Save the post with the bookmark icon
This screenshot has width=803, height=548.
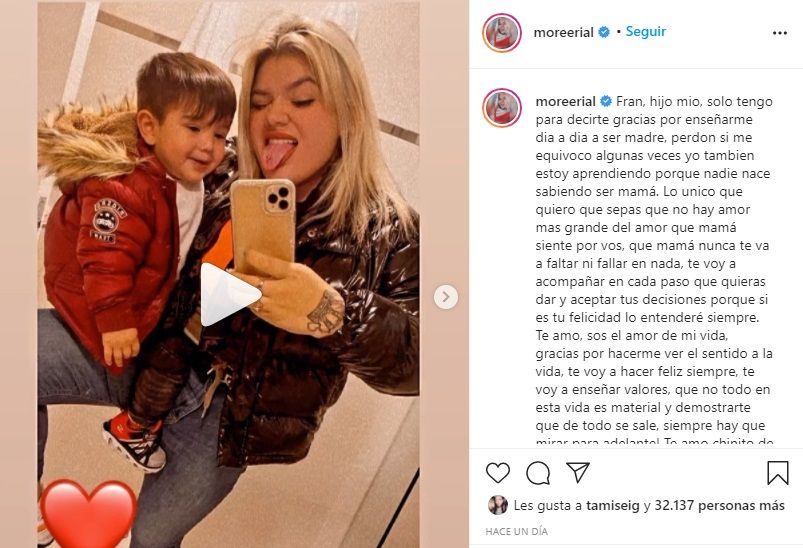[777, 472]
